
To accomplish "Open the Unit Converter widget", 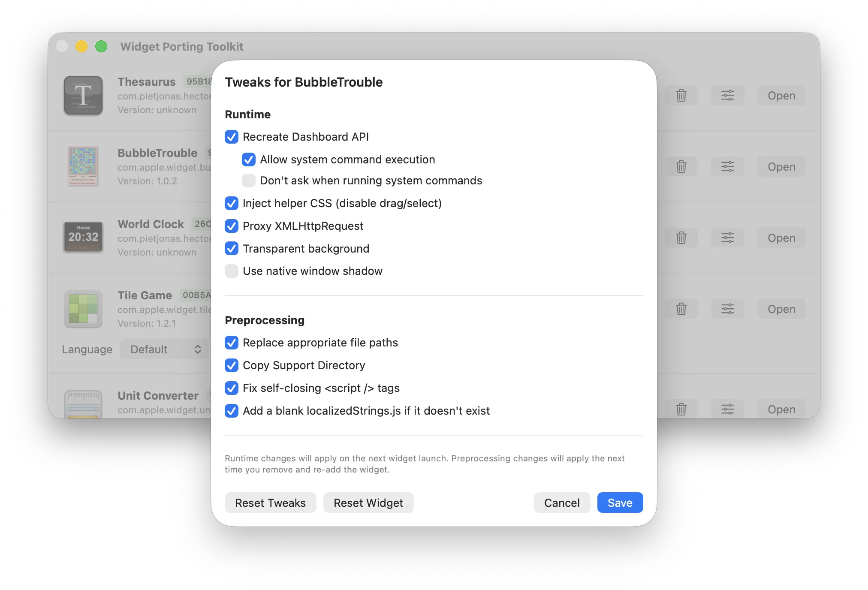I will (x=781, y=409).
